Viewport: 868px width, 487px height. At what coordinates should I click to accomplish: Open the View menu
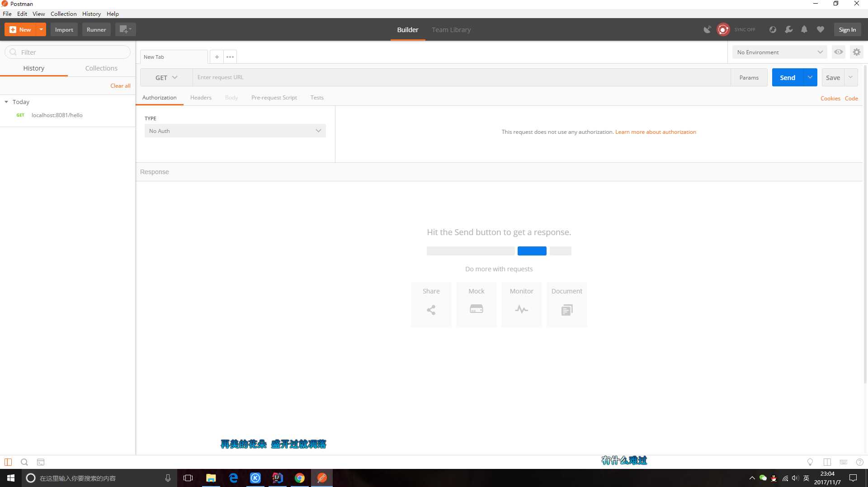pyautogui.click(x=38, y=14)
